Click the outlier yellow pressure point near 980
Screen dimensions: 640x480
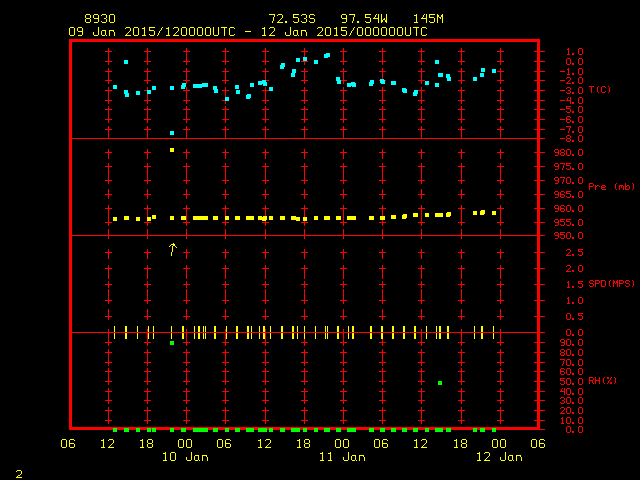[172, 150]
